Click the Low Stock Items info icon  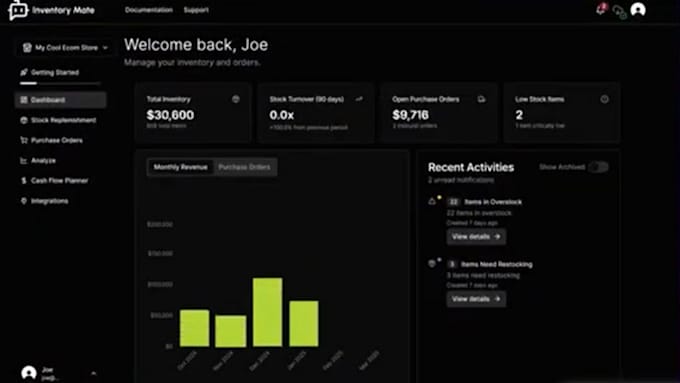click(605, 99)
